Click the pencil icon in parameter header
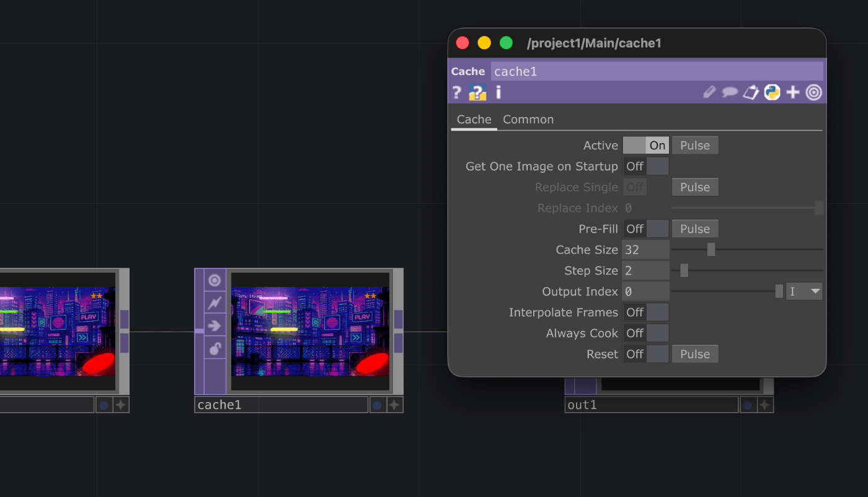868x497 pixels. (x=709, y=92)
